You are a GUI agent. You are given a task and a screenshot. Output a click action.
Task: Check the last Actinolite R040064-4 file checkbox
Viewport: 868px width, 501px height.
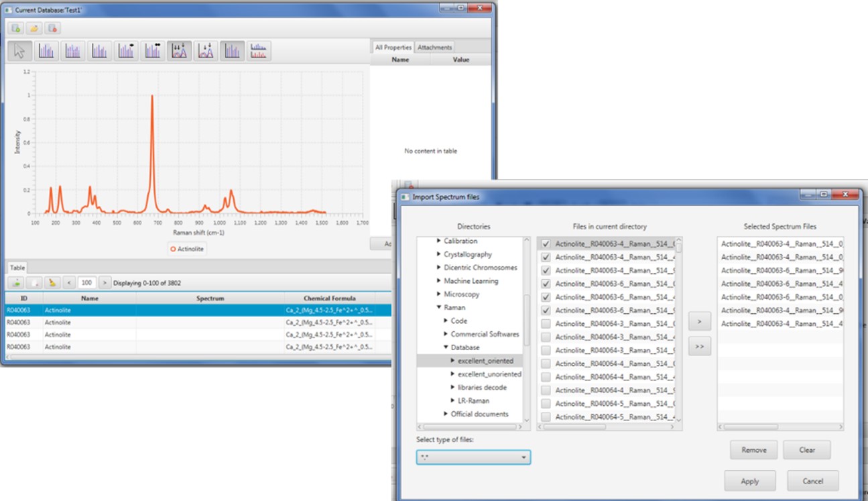(546, 390)
